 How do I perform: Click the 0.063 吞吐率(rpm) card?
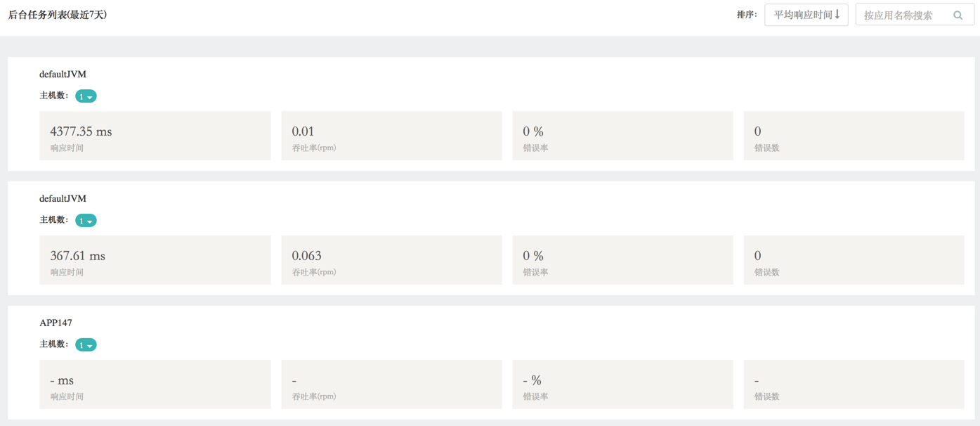tap(391, 260)
